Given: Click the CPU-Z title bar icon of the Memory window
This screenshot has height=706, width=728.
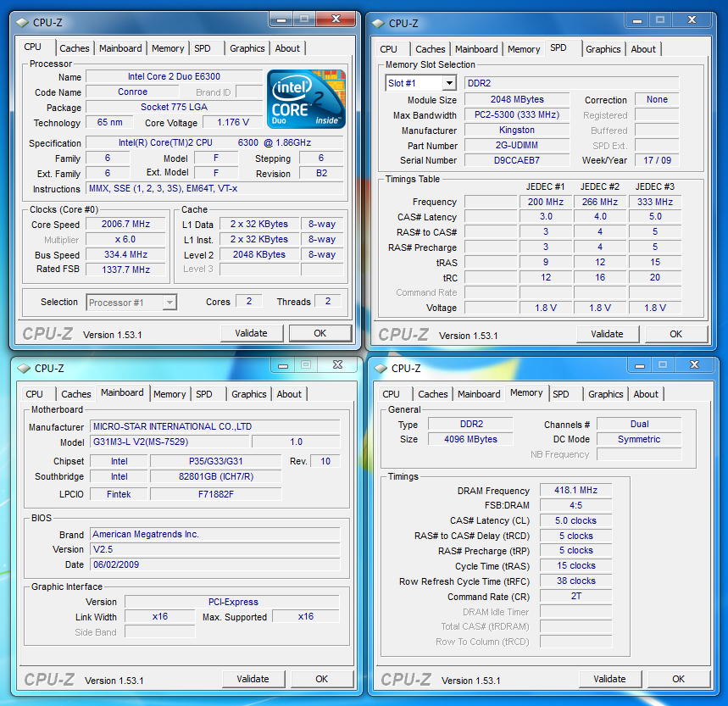Looking at the screenshot, I should click(381, 368).
